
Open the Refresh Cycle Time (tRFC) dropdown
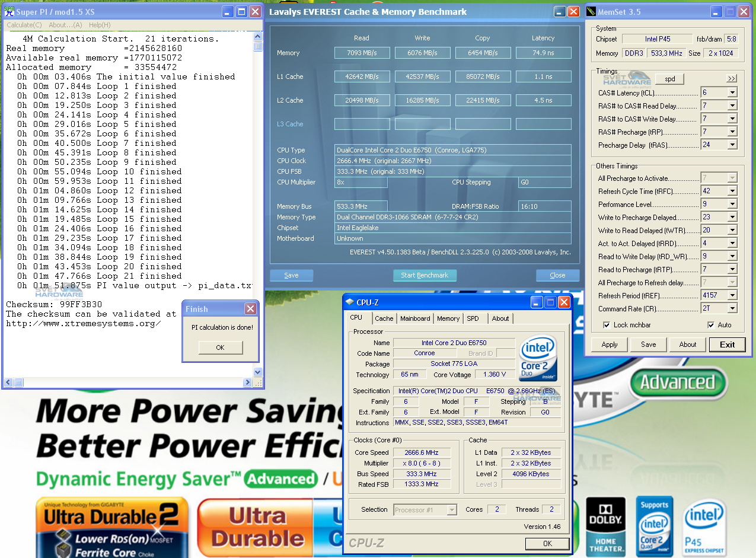click(732, 191)
